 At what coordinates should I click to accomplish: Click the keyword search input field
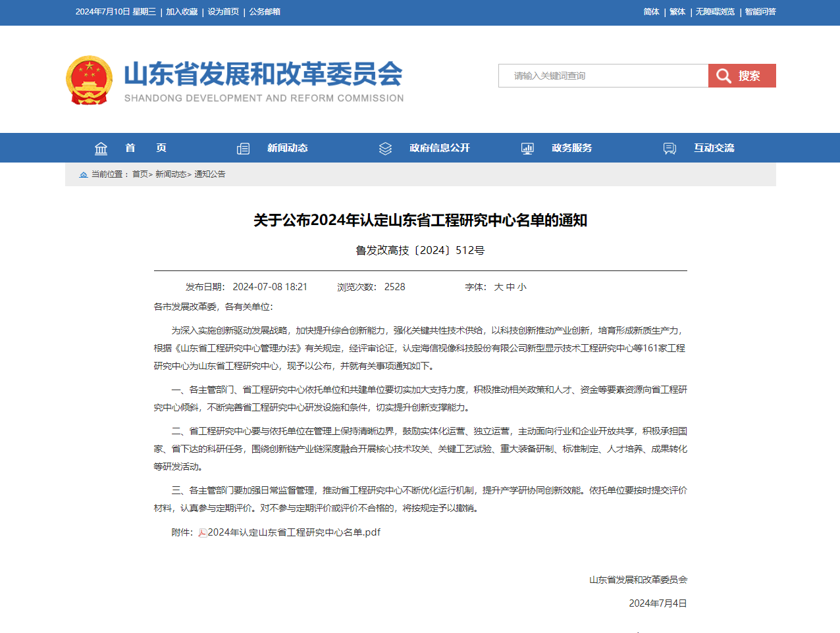(x=603, y=76)
